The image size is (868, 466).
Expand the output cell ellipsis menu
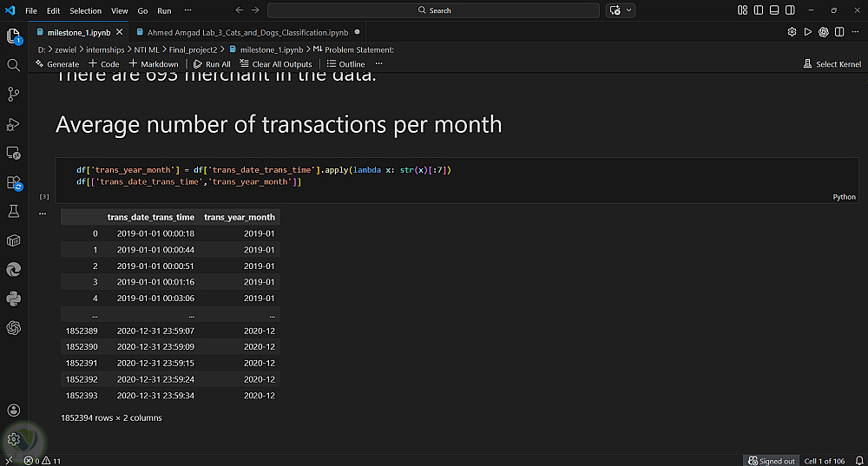tap(42, 213)
